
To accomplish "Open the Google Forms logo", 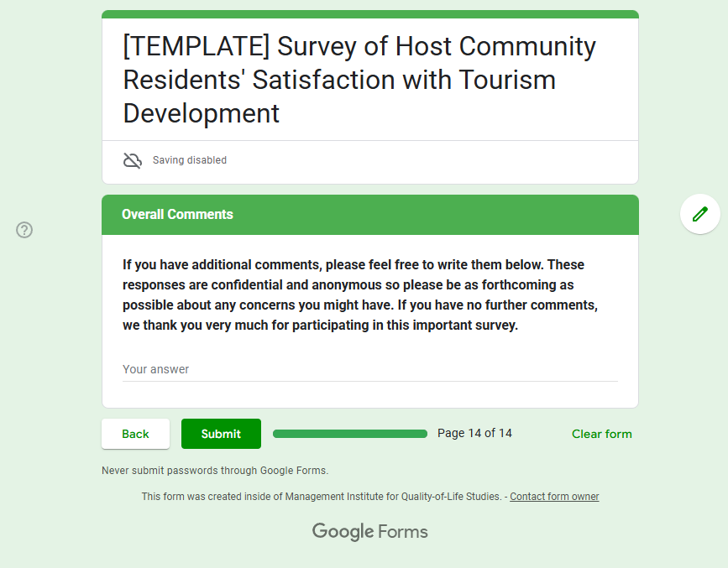I will point(369,531).
